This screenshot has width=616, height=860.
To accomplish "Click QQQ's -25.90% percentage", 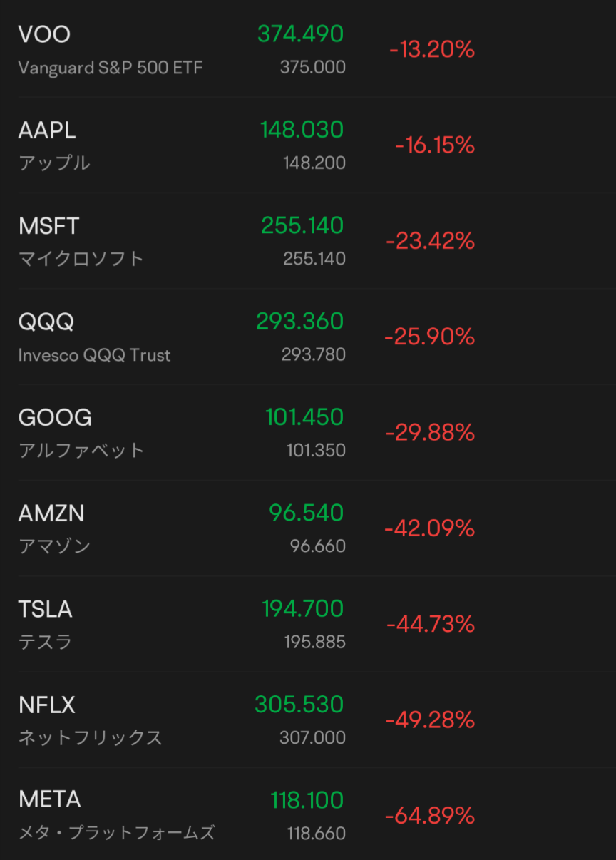I will pos(430,337).
